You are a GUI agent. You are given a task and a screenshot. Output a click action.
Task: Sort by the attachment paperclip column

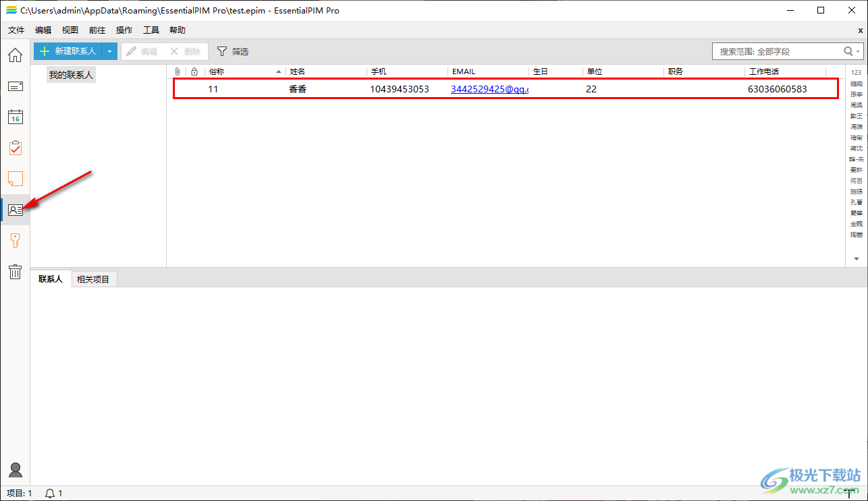[177, 71]
